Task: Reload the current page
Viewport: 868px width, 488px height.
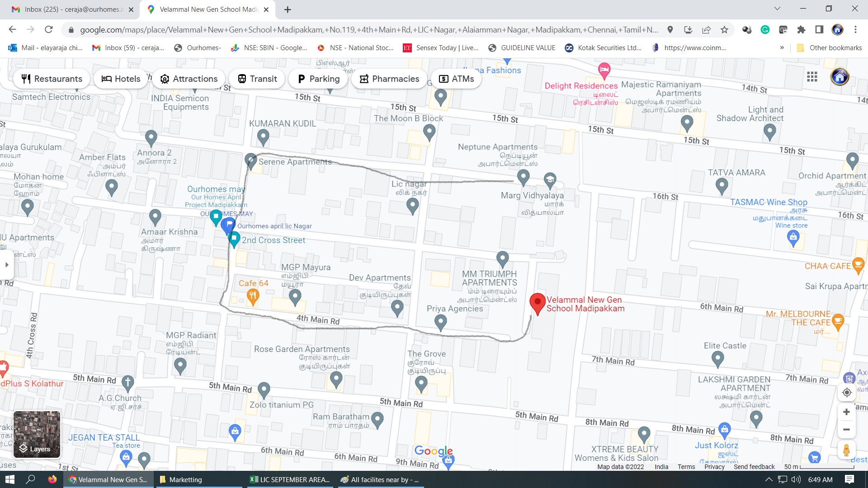Action: tap(49, 30)
